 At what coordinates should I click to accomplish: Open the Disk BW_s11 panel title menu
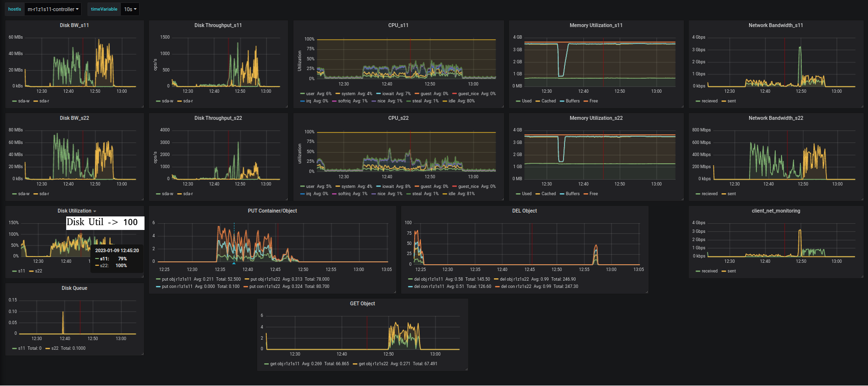[x=74, y=26]
